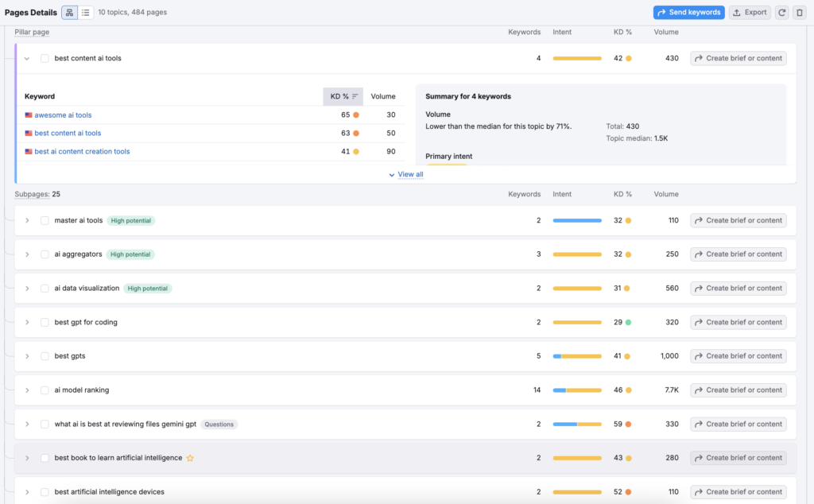Tick checkbox for best book to learn artificial intelligence
The height and width of the screenshot is (504, 814).
45,458
